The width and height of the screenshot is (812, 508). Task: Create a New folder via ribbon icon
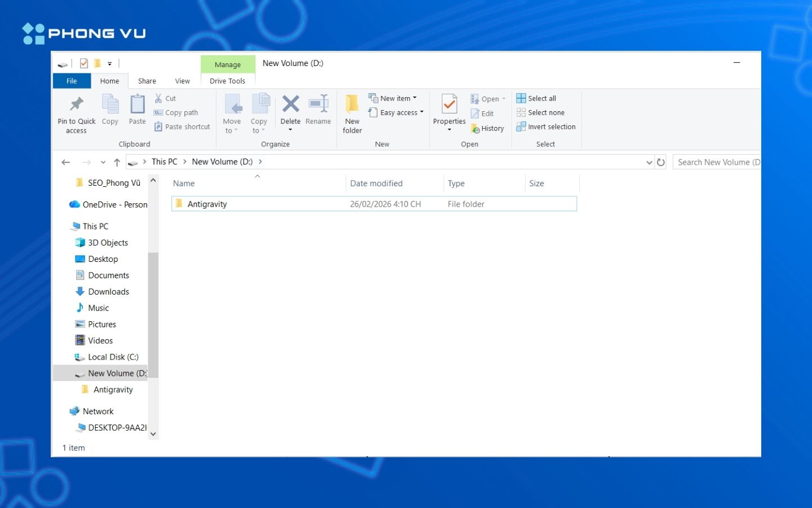tap(352, 105)
